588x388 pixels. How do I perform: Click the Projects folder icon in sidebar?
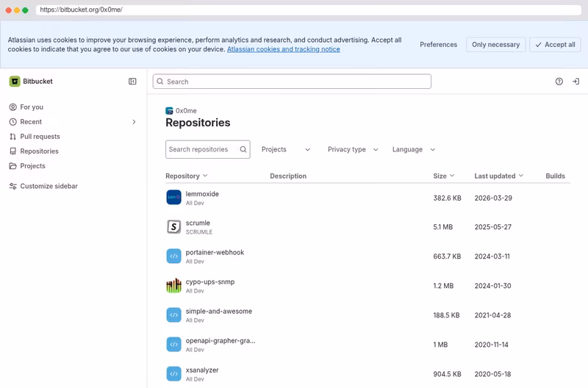12,165
